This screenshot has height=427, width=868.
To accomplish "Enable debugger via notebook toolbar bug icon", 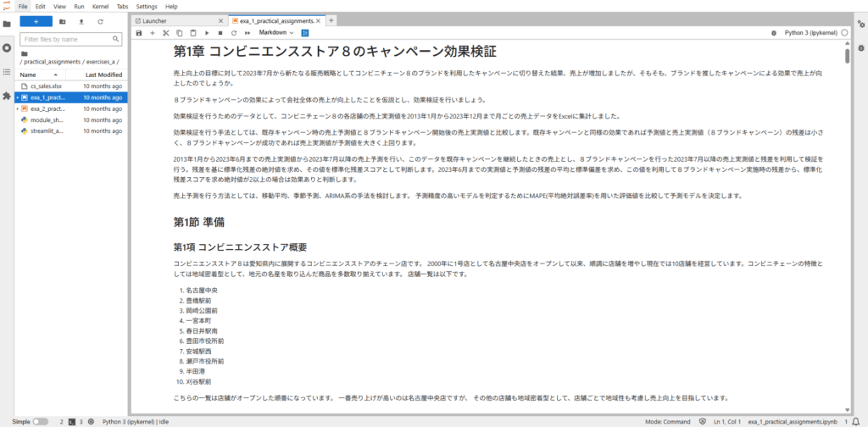I will (x=774, y=33).
